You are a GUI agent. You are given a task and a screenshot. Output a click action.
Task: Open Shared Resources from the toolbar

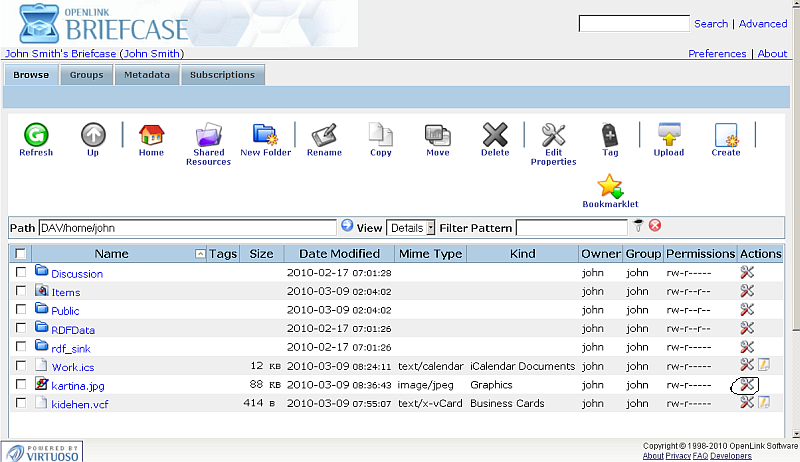tap(208, 136)
